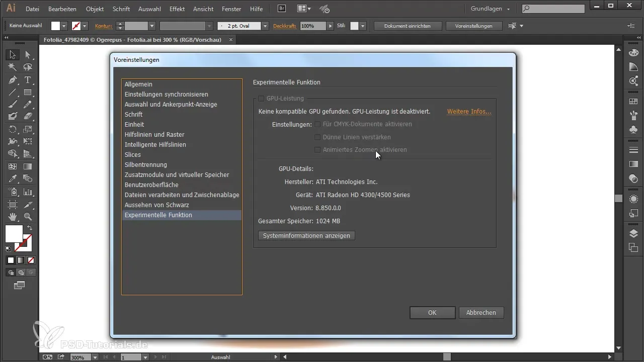Image resolution: width=644 pixels, height=362 pixels.
Task: Select the Pencil tool
Action: (28, 104)
